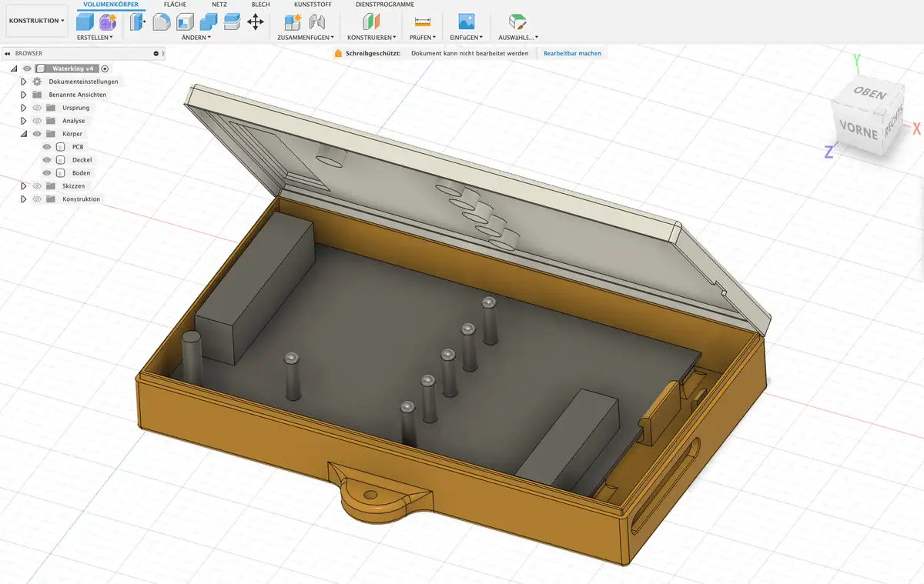Screen dimensions: 924x584
Task: Select the Create Form icon with the purple box
Action: point(108,22)
